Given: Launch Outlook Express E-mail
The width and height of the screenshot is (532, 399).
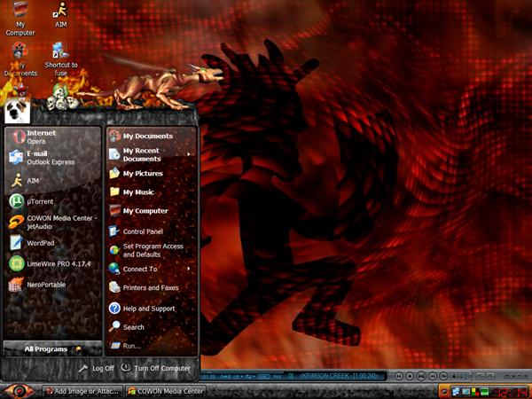Looking at the screenshot, I should pyautogui.click(x=52, y=158).
